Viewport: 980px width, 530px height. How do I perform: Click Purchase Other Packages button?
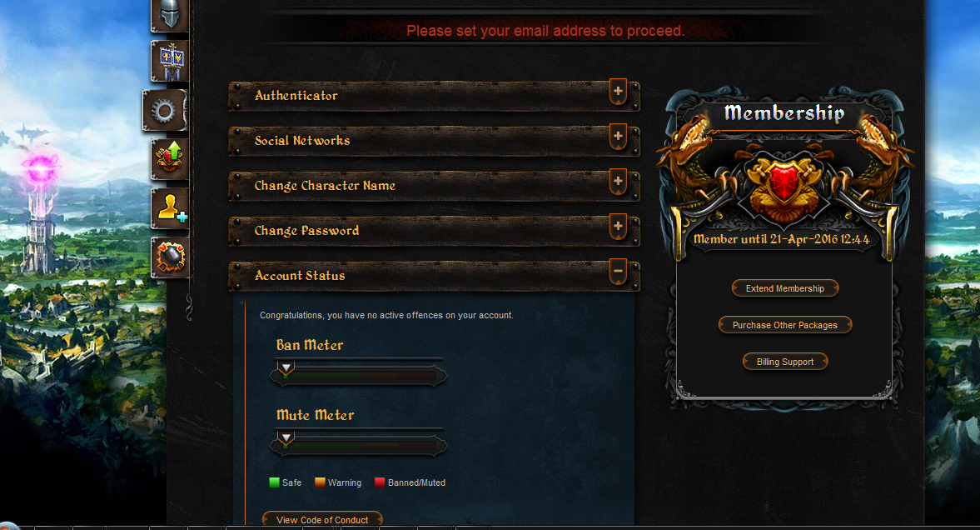point(785,325)
